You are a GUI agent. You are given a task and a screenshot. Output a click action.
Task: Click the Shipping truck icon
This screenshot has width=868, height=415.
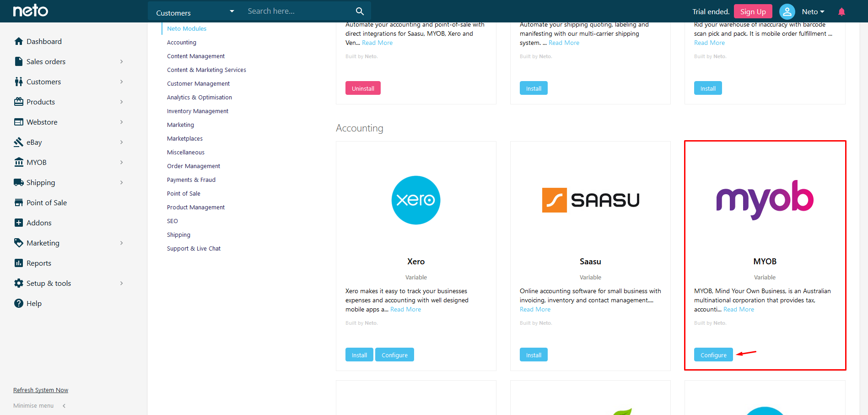coord(19,182)
